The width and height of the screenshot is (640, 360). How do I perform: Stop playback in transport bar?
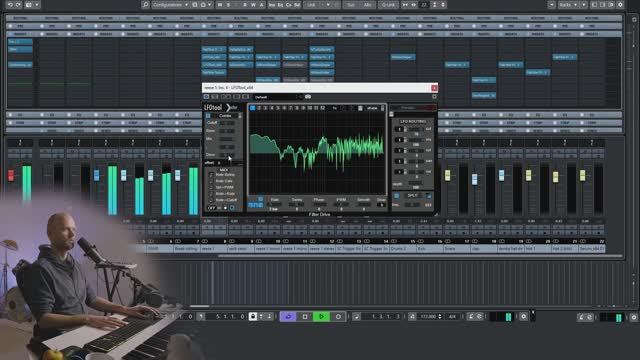[x=305, y=317]
